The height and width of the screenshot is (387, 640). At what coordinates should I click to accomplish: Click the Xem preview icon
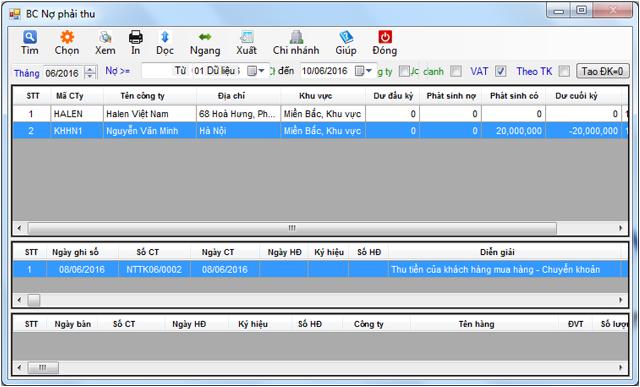click(105, 37)
